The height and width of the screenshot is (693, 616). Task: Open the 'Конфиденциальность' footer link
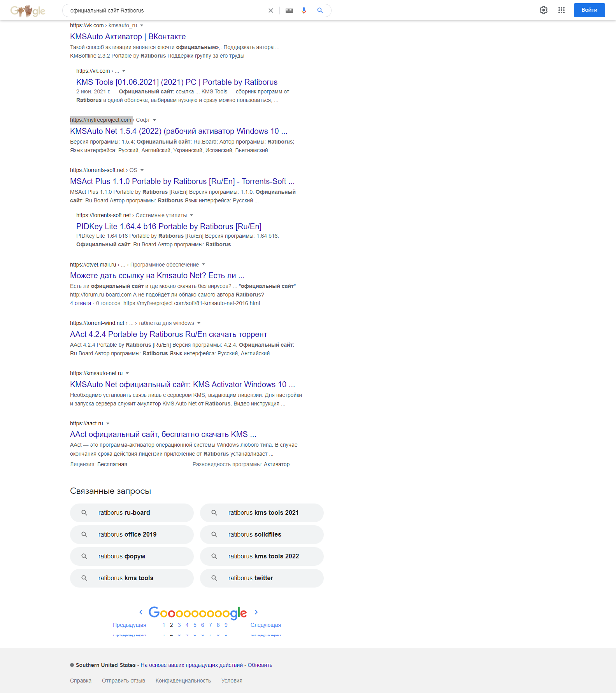[x=183, y=681]
